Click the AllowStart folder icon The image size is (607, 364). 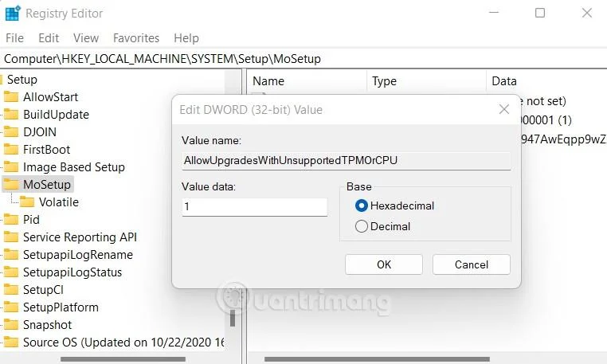tap(11, 97)
